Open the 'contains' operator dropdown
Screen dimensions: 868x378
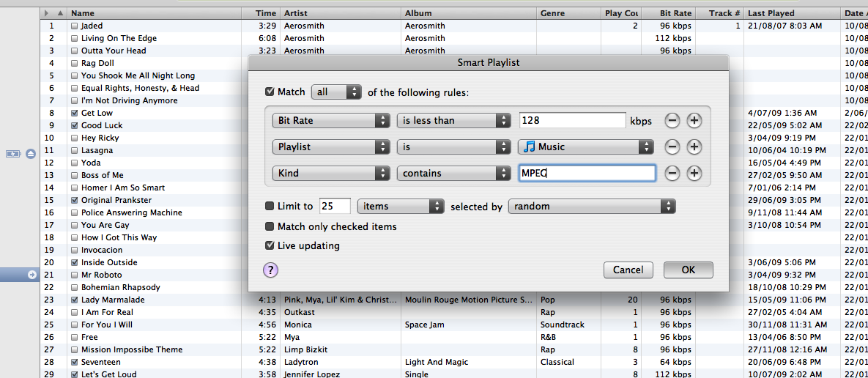click(453, 173)
